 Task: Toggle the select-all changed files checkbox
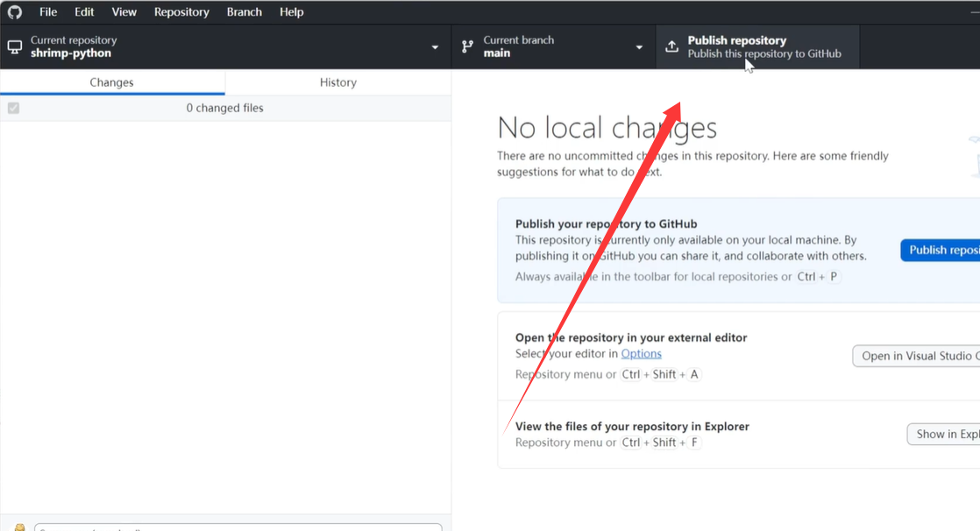coord(13,108)
